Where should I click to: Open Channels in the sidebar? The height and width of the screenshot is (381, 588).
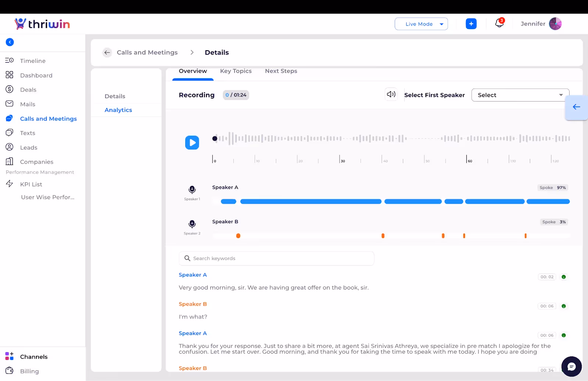[x=34, y=357]
